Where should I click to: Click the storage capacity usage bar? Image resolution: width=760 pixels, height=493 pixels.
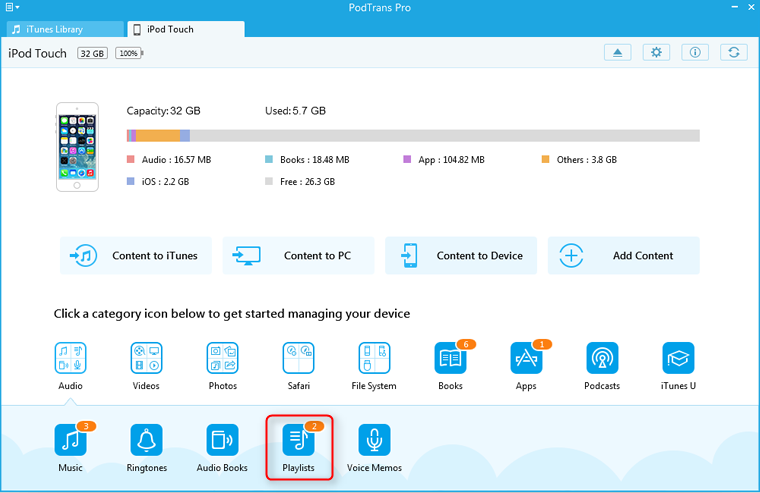[x=412, y=135]
